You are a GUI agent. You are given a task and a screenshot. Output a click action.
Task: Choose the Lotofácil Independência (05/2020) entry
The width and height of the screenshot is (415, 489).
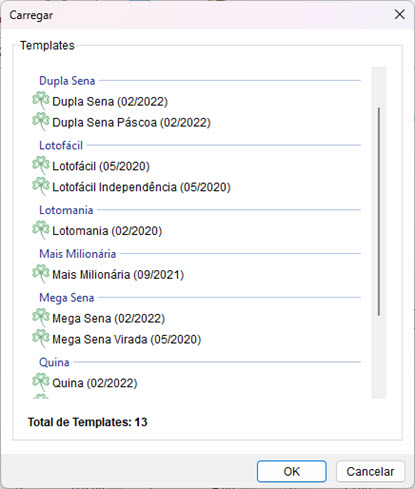pos(141,187)
